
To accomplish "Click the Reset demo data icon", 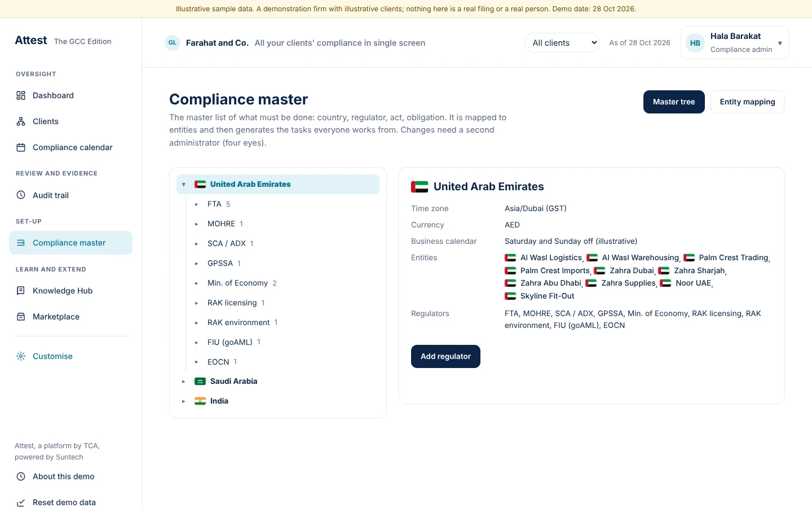I will tap(21, 502).
